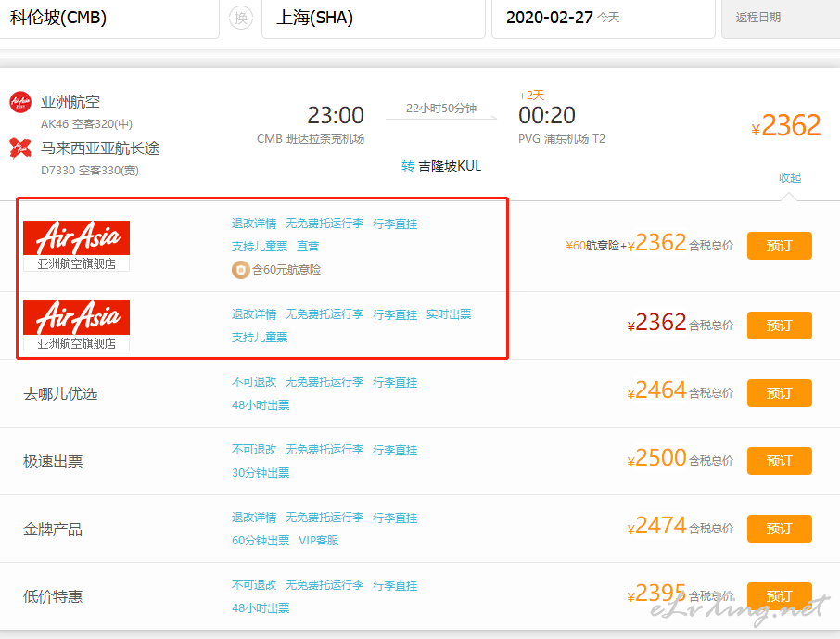Open the 返程日期 return date field
Screen dimensions: 840x639
tap(781, 19)
